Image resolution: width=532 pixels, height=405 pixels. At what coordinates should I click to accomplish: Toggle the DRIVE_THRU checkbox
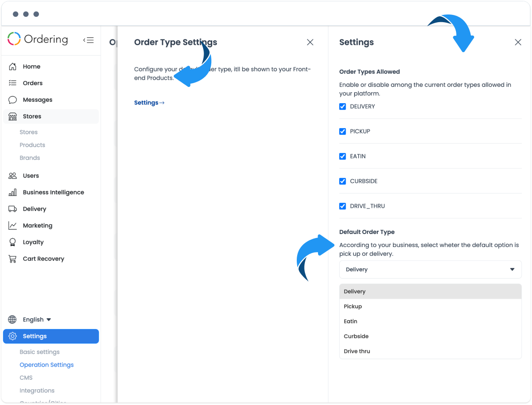pyautogui.click(x=343, y=206)
